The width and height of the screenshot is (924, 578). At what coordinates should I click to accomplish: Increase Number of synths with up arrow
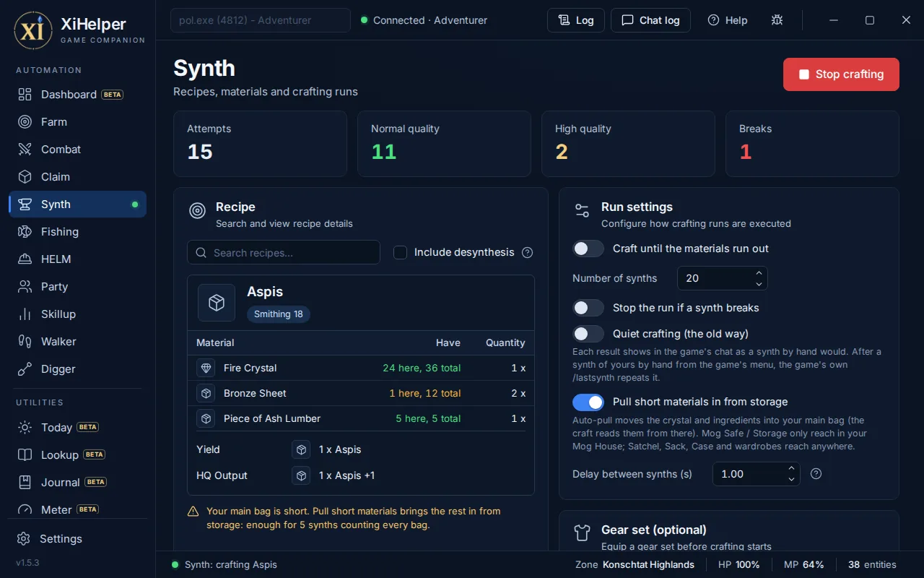click(759, 273)
